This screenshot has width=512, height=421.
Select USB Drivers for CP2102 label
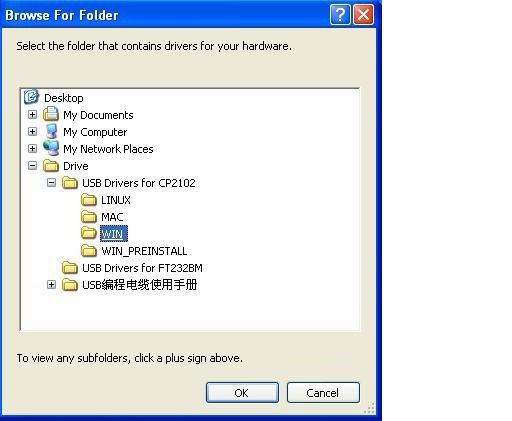pos(139,183)
